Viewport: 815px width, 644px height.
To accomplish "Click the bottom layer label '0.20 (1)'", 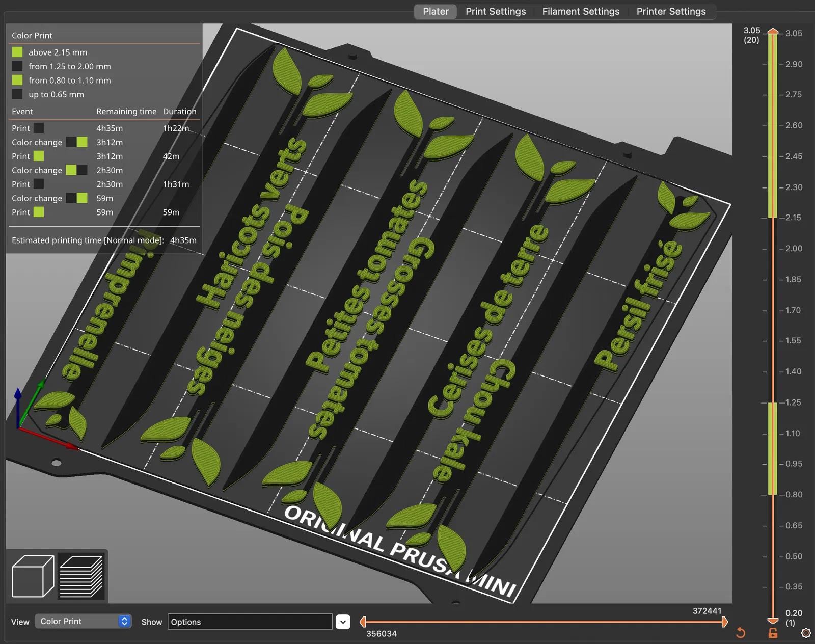I will [794, 618].
